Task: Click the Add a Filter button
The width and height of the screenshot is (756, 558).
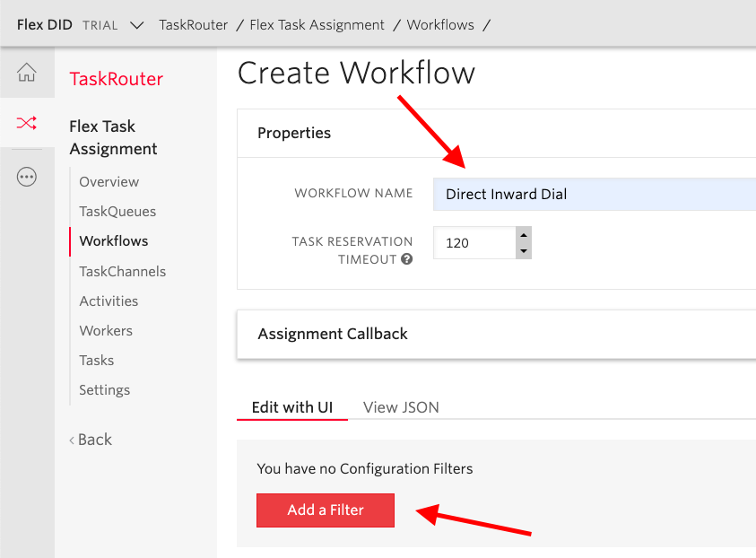Action: pos(326,510)
